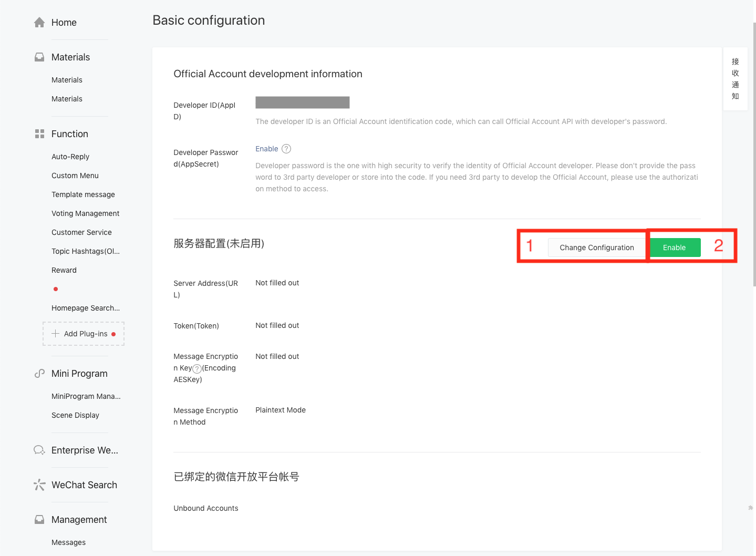Viewport: 756px width, 556px height.
Task: Select Template message menu item
Action: 83,194
